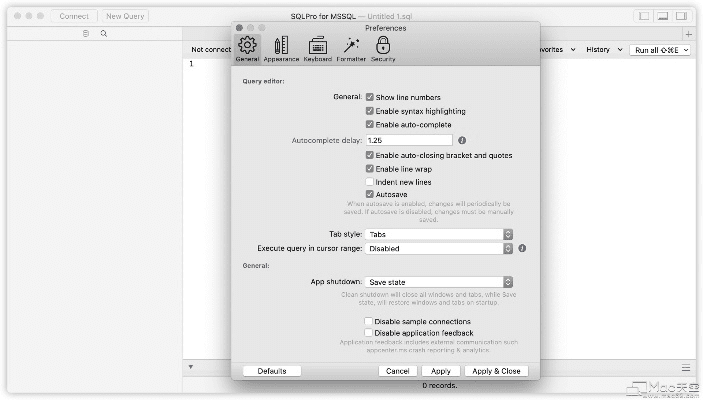Click the Defaults button
This screenshot has width=703, height=400.
click(272, 371)
